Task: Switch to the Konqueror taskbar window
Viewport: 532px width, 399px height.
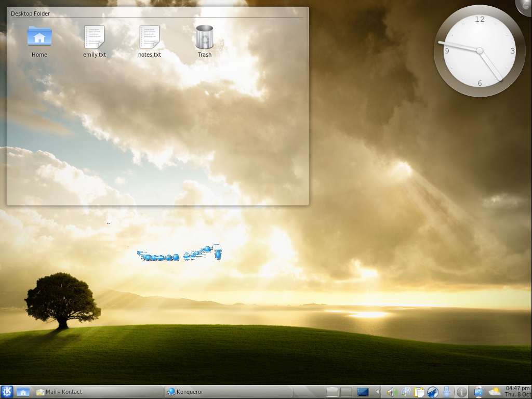Action: [x=228, y=392]
